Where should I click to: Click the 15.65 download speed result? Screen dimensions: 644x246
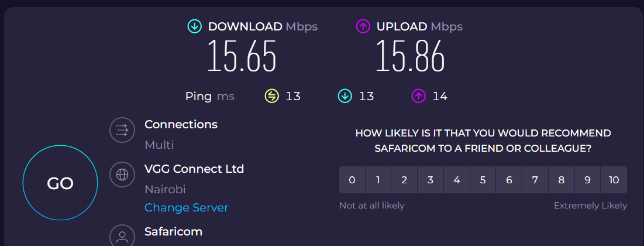tap(242, 57)
